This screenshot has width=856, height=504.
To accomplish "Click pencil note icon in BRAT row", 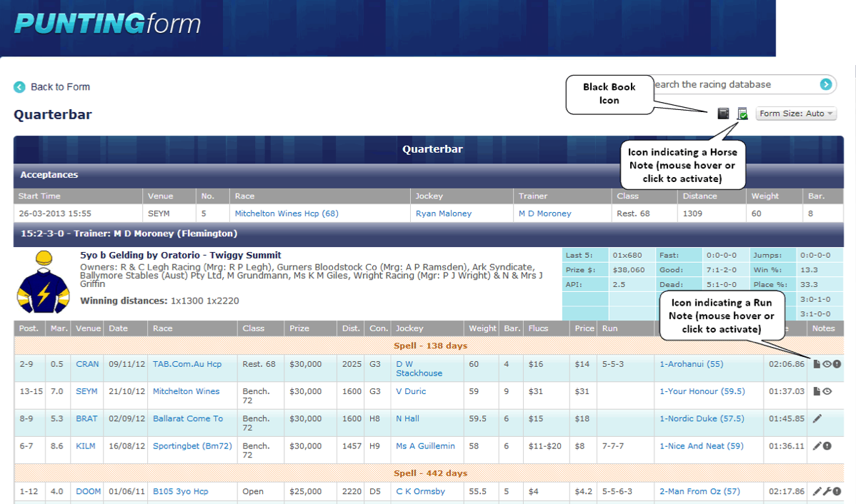I will [x=817, y=418].
